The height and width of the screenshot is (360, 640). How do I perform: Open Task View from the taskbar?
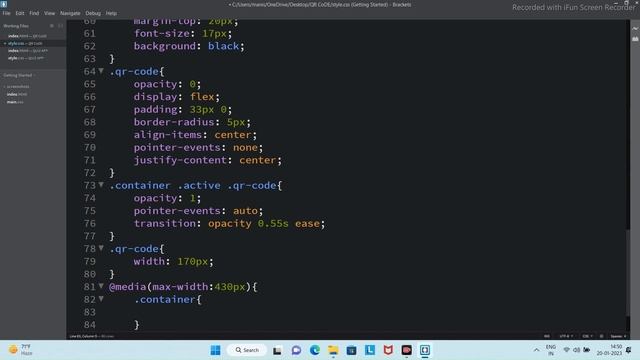[x=277, y=350]
